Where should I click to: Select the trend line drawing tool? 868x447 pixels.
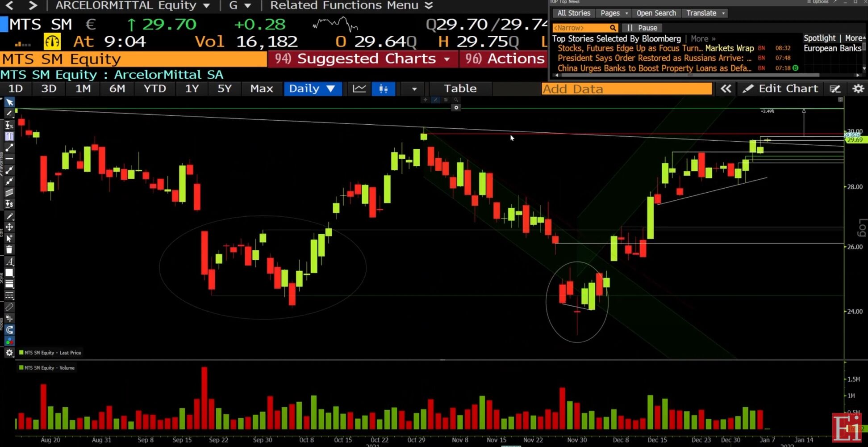click(9, 148)
